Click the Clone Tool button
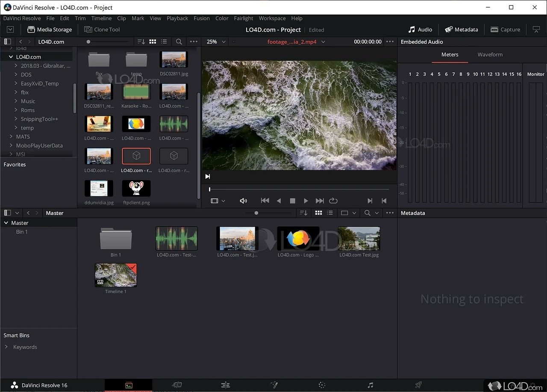The height and width of the screenshot is (392, 547). (x=102, y=29)
